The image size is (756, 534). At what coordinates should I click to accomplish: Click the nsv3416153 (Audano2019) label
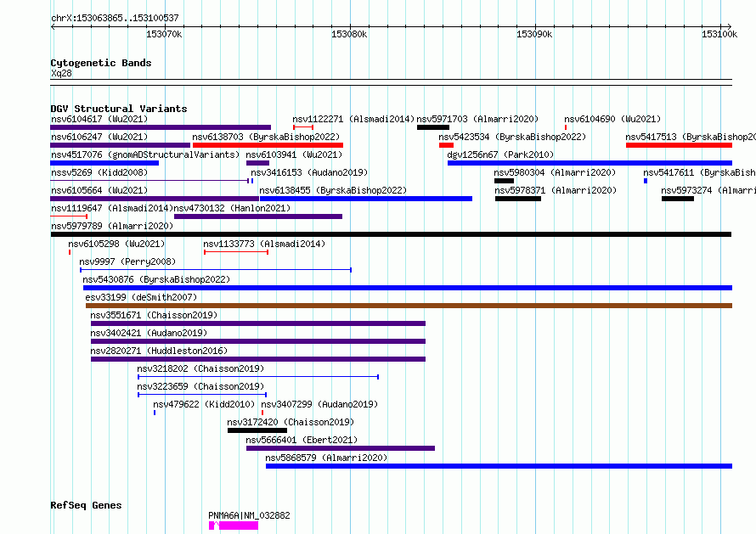pos(309,172)
